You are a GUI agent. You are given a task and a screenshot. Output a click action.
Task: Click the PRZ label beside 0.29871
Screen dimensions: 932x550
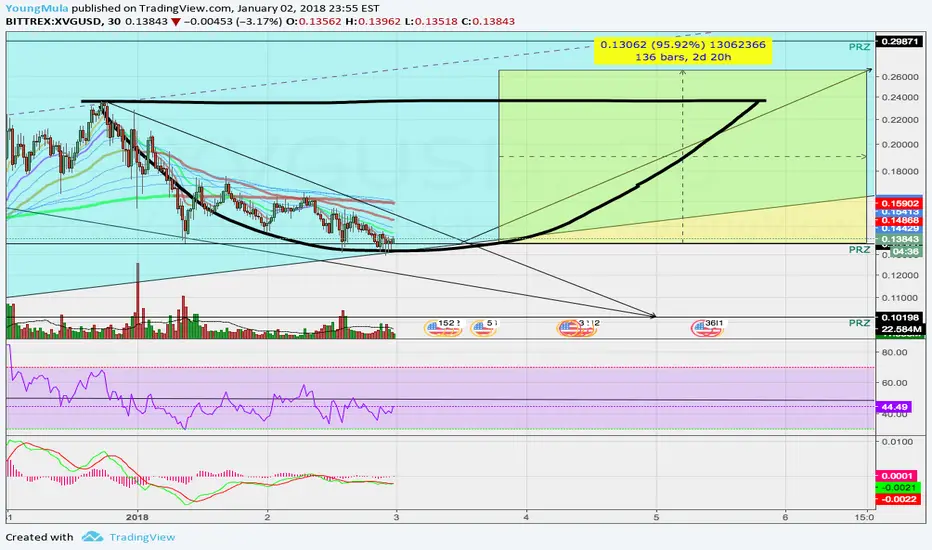pos(859,46)
